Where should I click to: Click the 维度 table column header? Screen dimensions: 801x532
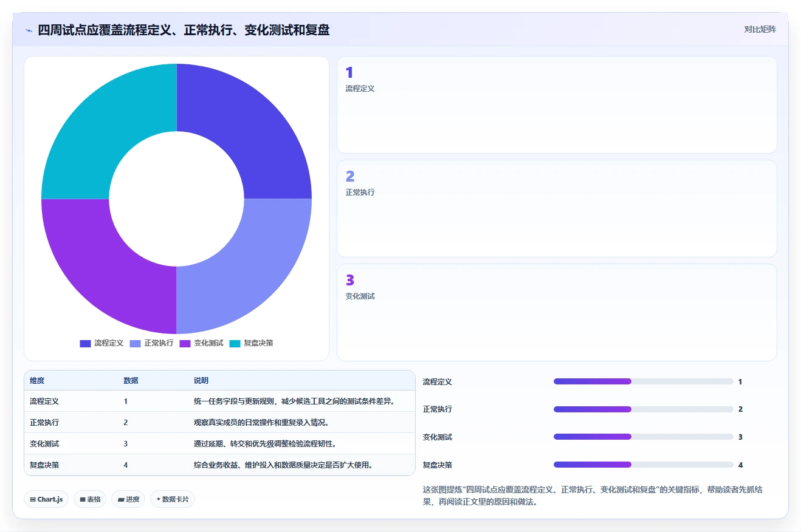tap(37, 380)
